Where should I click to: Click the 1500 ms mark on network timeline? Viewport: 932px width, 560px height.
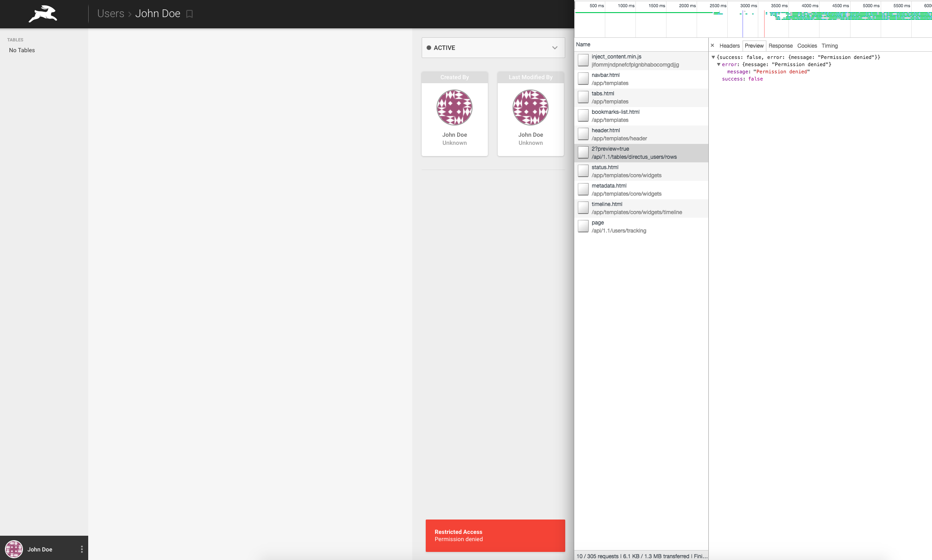(657, 6)
